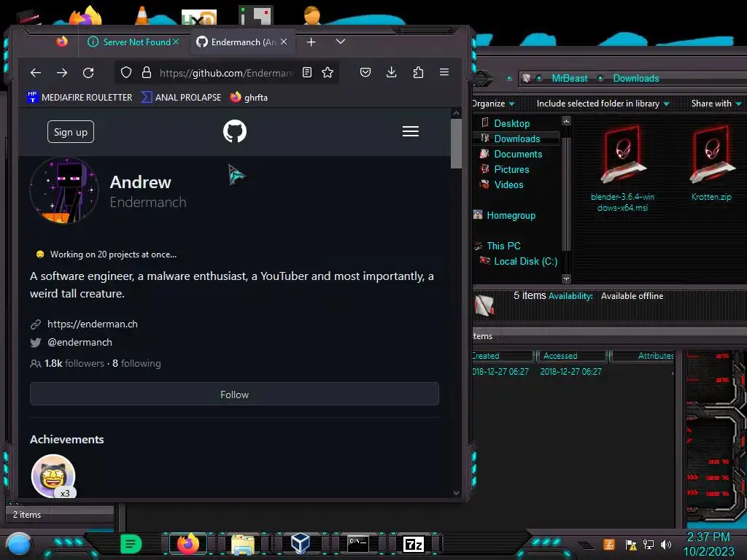Click Andrew's Enderman profile avatar

(x=64, y=192)
